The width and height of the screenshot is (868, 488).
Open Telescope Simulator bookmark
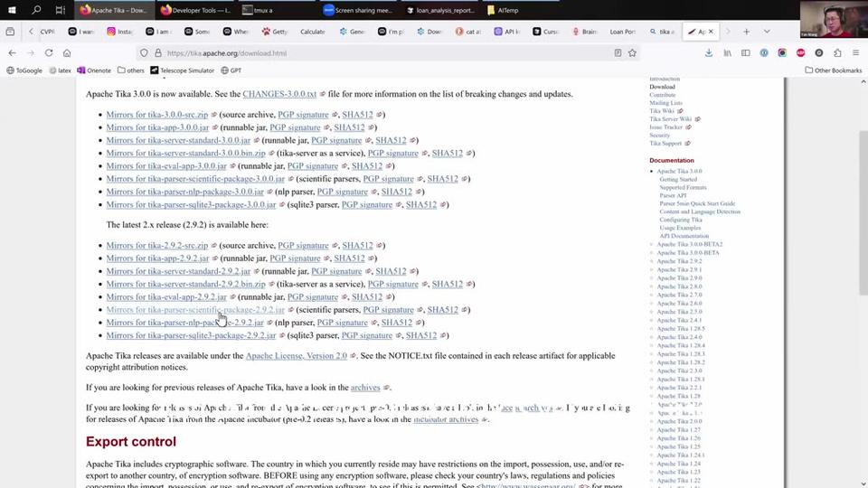coord(182,70)
